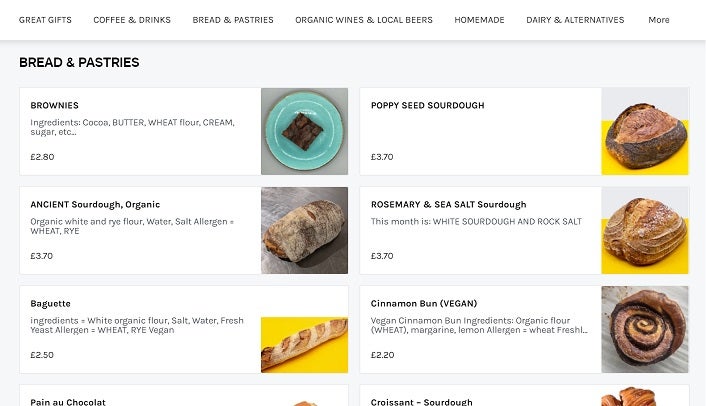Viewport: 706px width, 406px height.
Task: Click the Brownies product photo
Action: [304, 131]
